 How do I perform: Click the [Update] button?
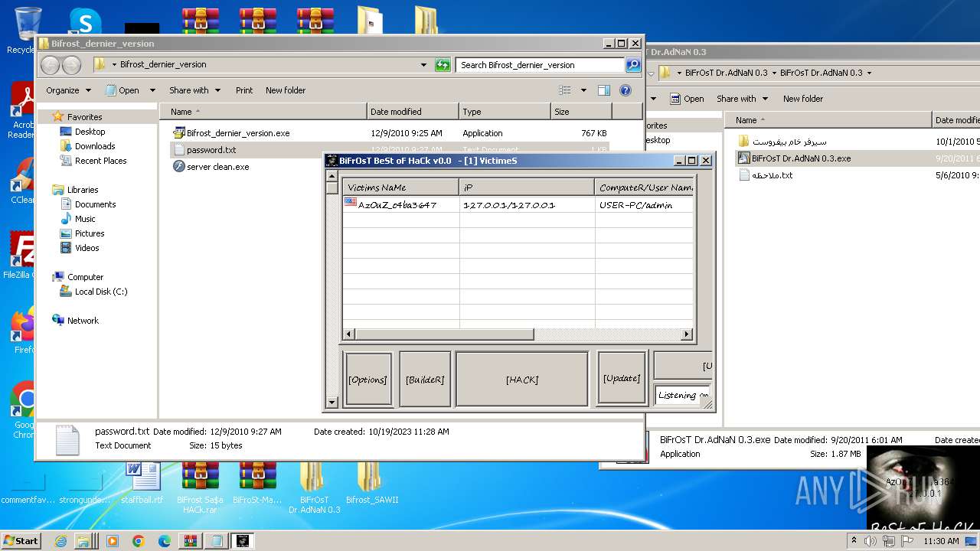[622, 378]
